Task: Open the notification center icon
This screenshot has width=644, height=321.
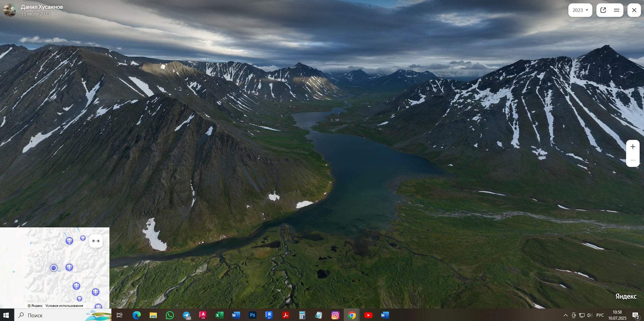Action: 636,315
